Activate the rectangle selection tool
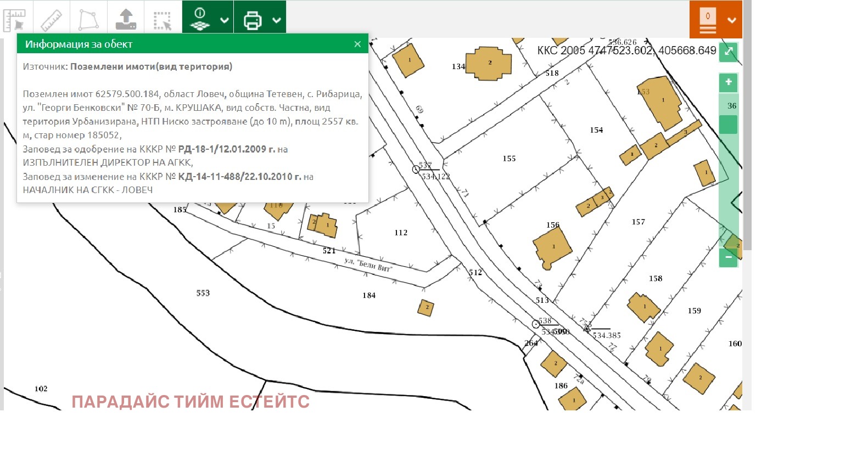Screen dimensions: 868x457 point(163,20)
